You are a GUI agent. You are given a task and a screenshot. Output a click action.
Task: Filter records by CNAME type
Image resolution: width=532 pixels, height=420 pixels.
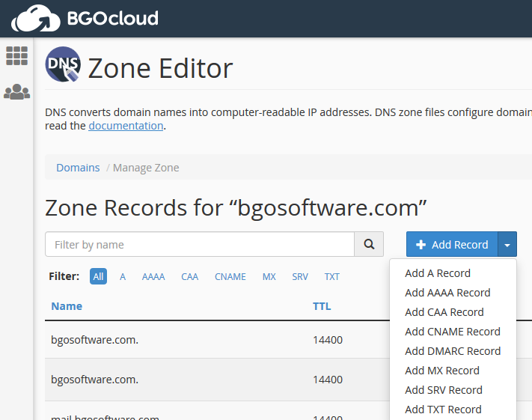tap(230, 277)
